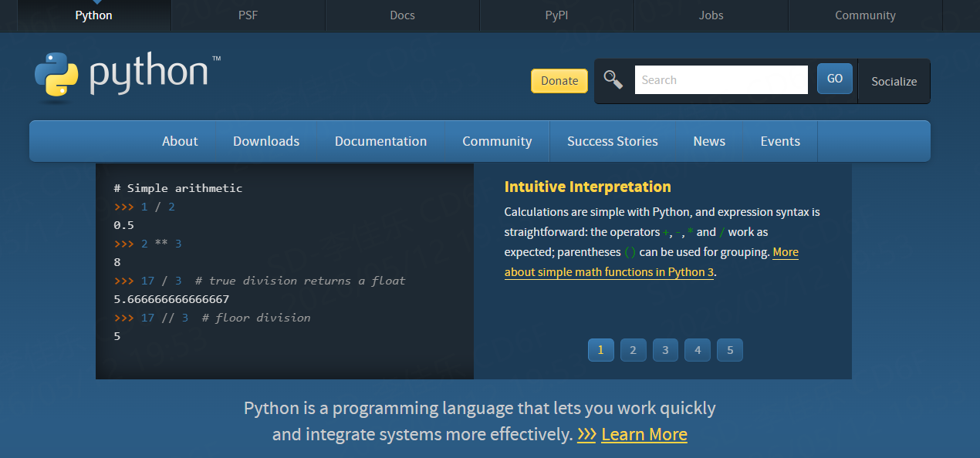The image size is (980, 458).
Task: Click the code line '2 ** 3'
Action: pyautogui.click(x=147, y=244)
